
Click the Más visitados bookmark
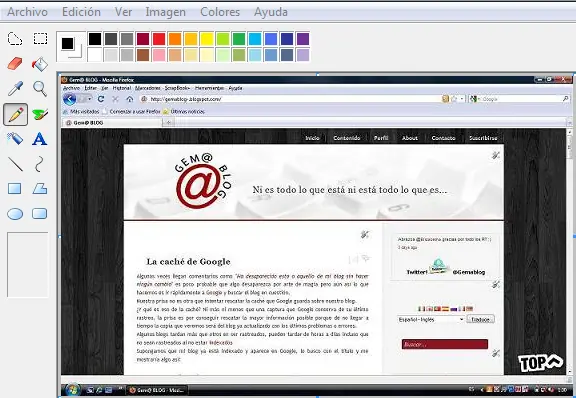pos(81,111)
